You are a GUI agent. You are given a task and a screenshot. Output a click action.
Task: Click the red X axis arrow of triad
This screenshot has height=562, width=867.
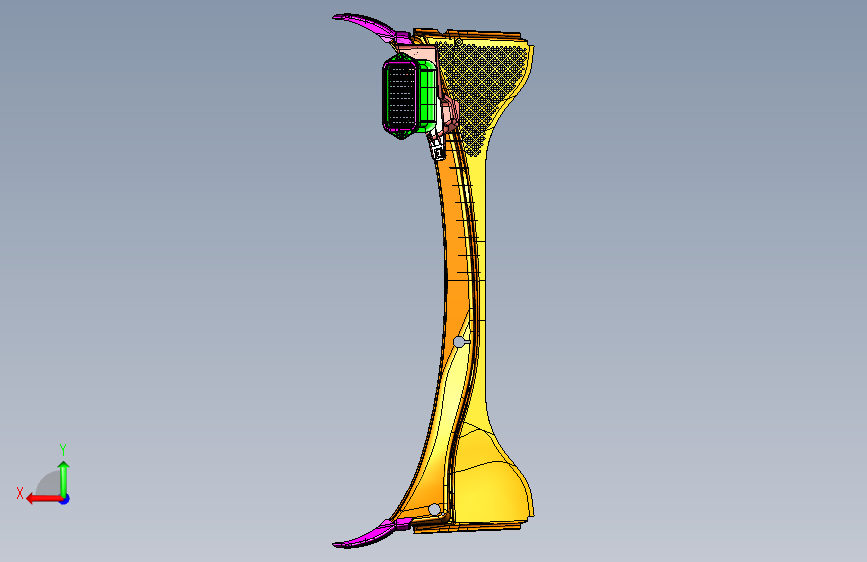click(x=43, y=499)
